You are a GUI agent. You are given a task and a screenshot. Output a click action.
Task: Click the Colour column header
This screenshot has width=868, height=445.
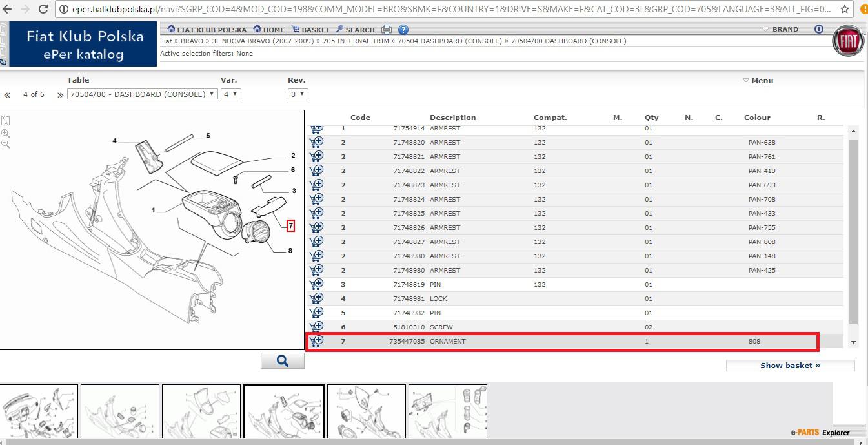[x=757, y=118]
